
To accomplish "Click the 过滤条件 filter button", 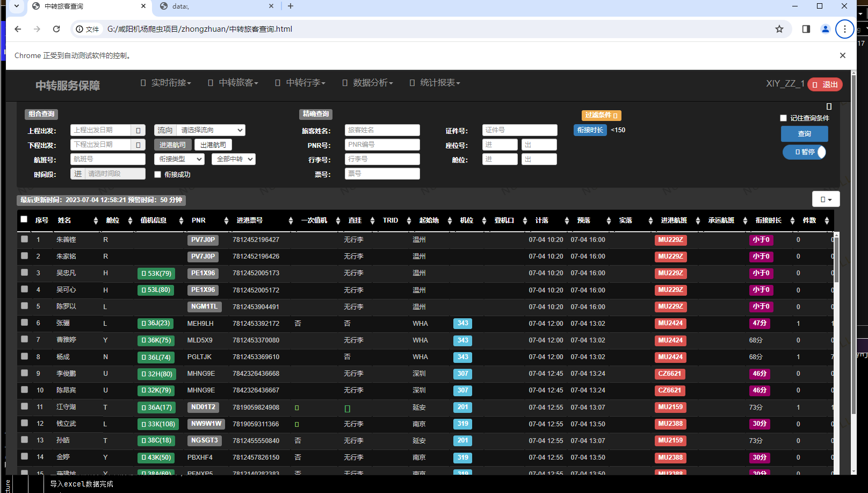I will point(601,115).
